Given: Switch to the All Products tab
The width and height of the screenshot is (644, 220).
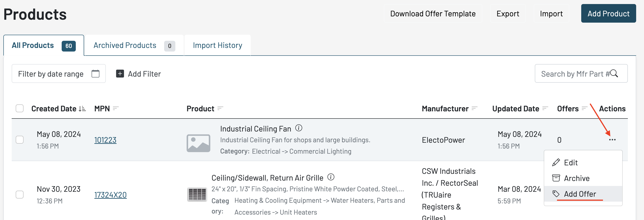Looking at the screenshot, I should pos(44,45).
